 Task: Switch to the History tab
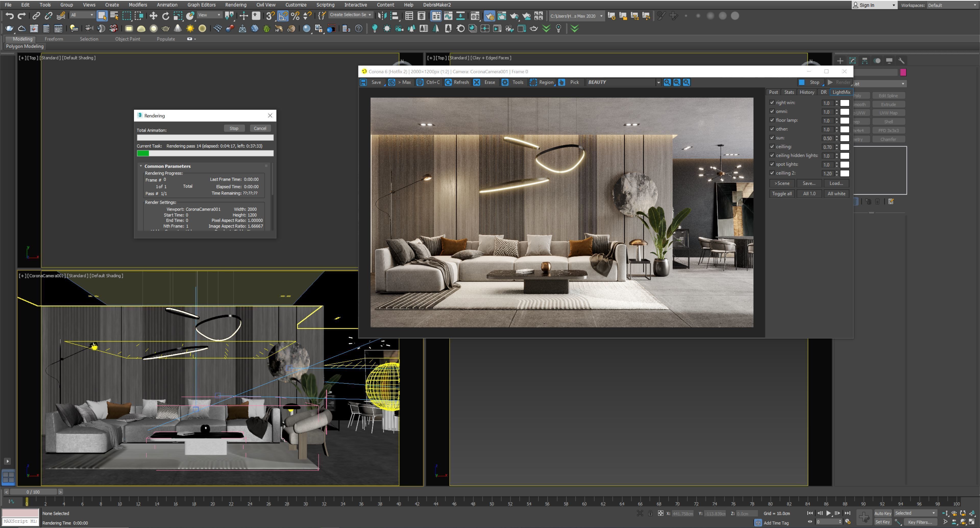tap(806, 92)
